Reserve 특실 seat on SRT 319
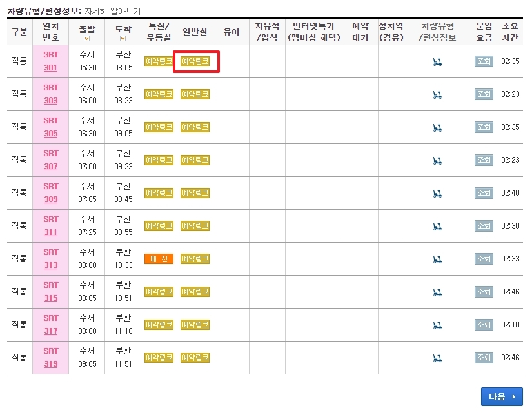The height and width of the screenshot is (419, 532). [x=159, y=358]
